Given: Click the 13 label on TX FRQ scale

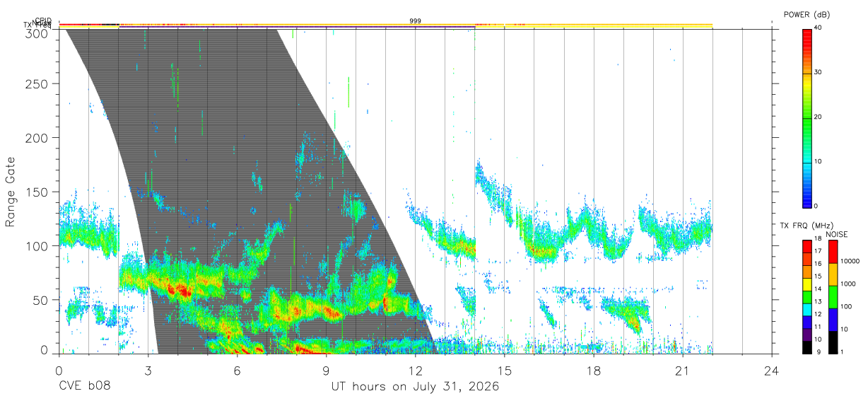Looking at the screenshot, I should coord(818,302).
